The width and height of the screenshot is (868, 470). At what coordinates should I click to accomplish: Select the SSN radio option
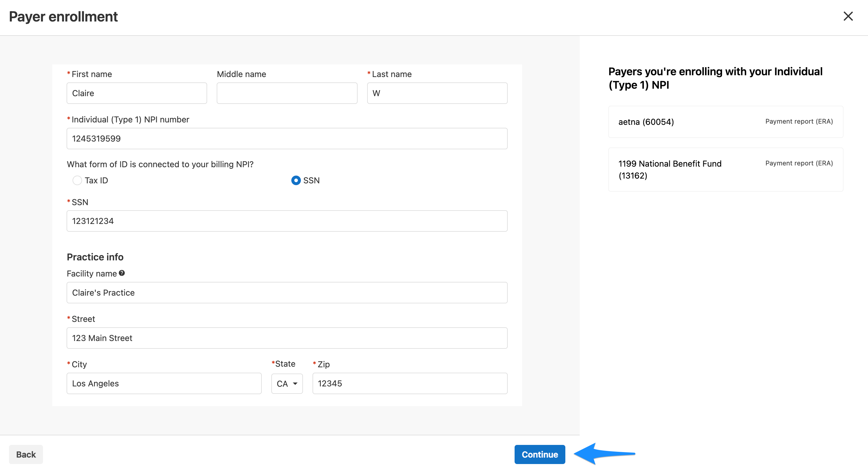(x=296, y=180)
